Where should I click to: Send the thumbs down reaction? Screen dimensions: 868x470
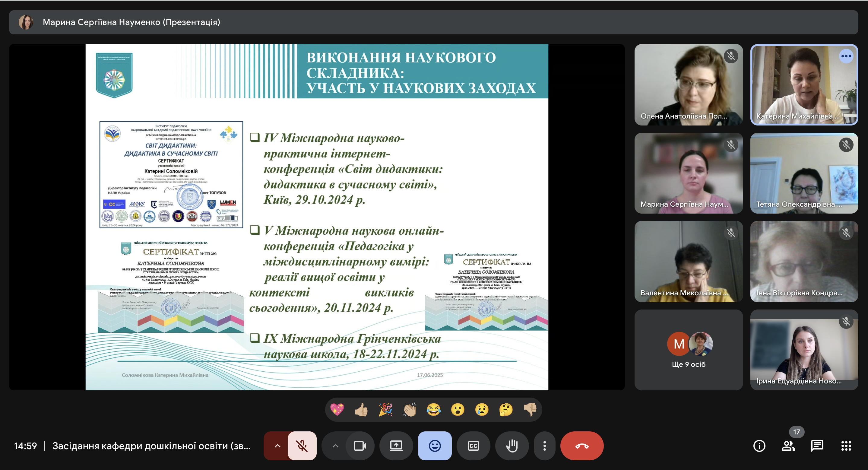(530, 410)
